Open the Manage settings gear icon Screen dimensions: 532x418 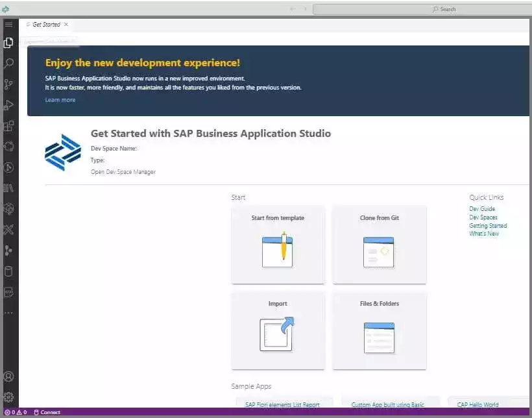click(x=8, y=397)
